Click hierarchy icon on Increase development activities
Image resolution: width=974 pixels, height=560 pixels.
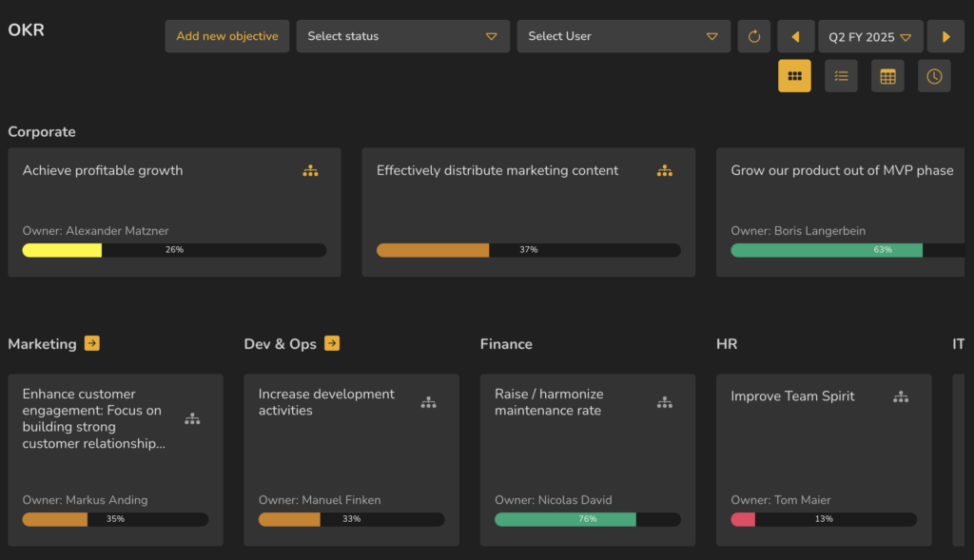pos(429,402)
